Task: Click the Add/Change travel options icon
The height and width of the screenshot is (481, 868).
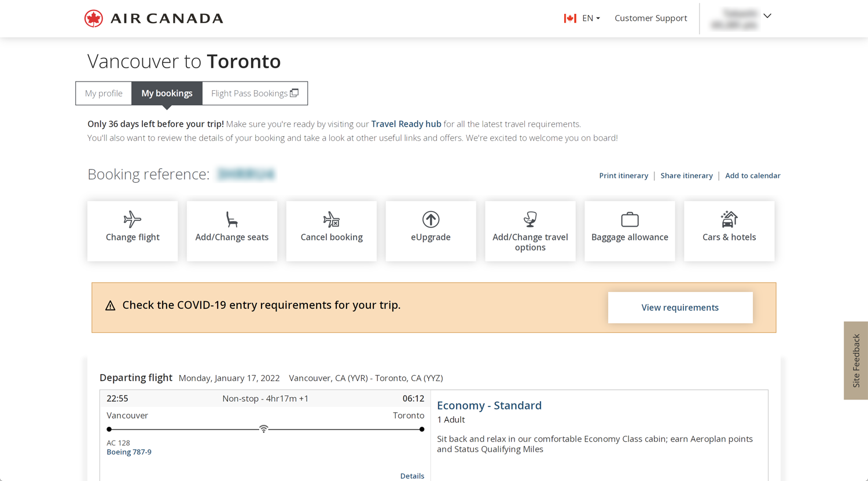Action: click(x=530, y=219)
